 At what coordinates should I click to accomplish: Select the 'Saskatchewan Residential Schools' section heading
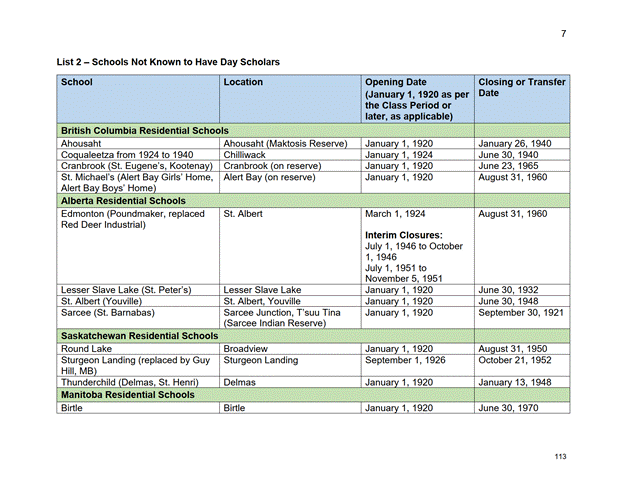tap(139, 336)
